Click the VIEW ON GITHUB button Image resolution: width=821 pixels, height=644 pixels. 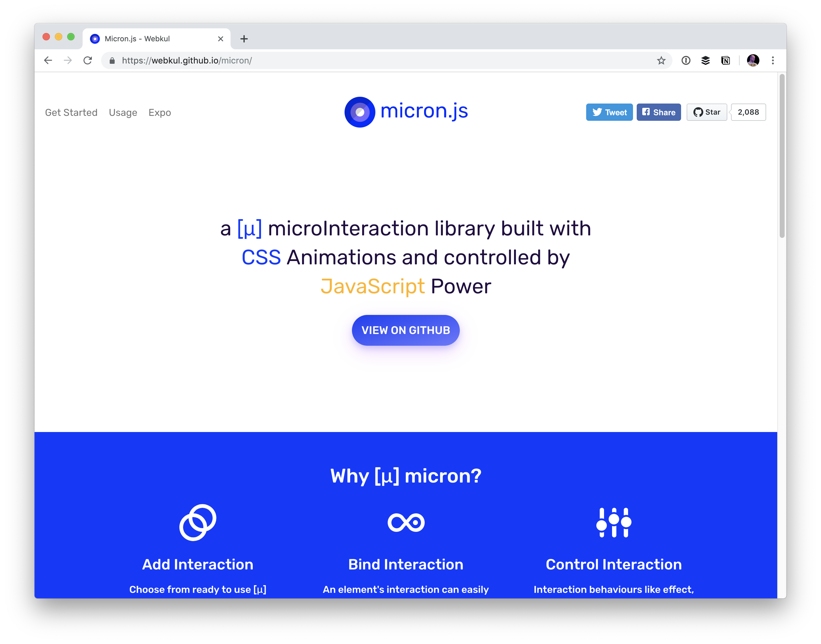coord(405,330)
